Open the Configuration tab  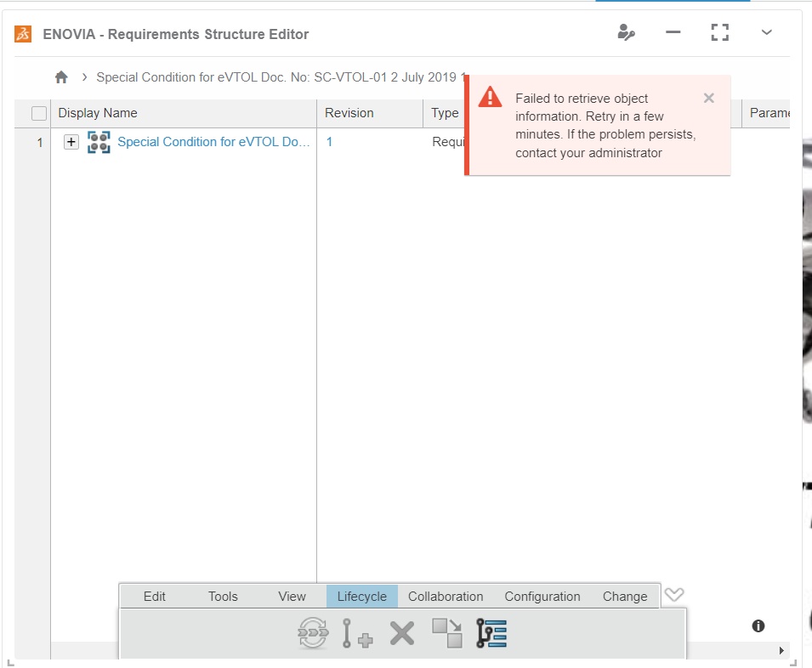542,596
